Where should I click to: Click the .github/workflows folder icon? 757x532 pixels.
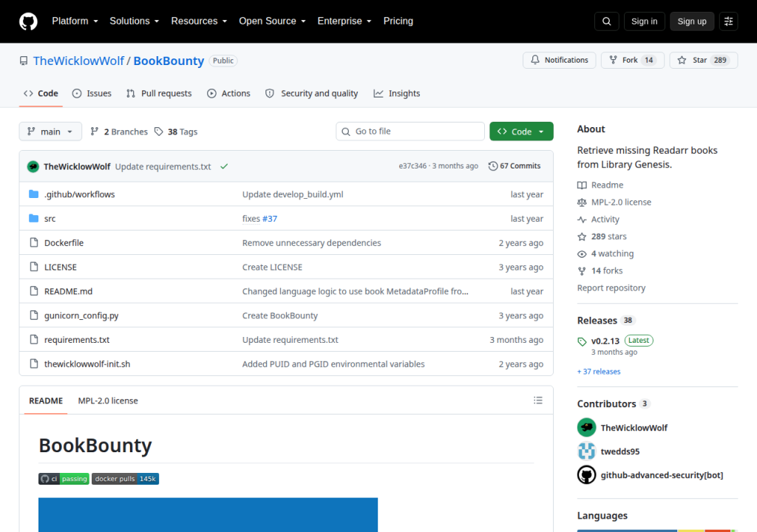pyautogui.click(x=34, y=194)
